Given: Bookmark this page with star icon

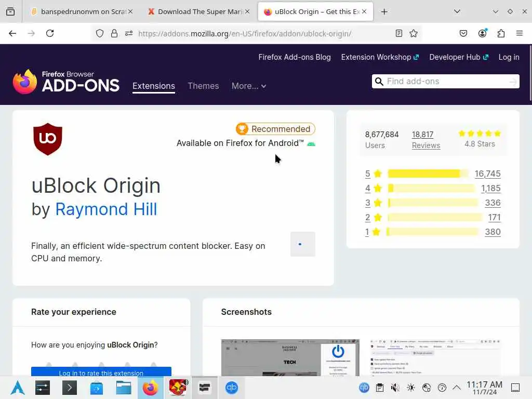Looking at the screenshot, I should click(x=413, y=33).
